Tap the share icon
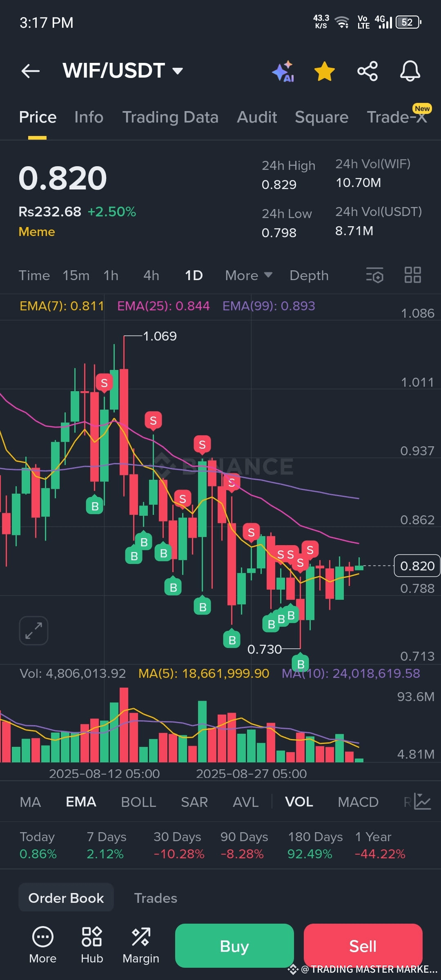Image resolution: width=441 pixels, height=980 pixels. tap(367, 71)
